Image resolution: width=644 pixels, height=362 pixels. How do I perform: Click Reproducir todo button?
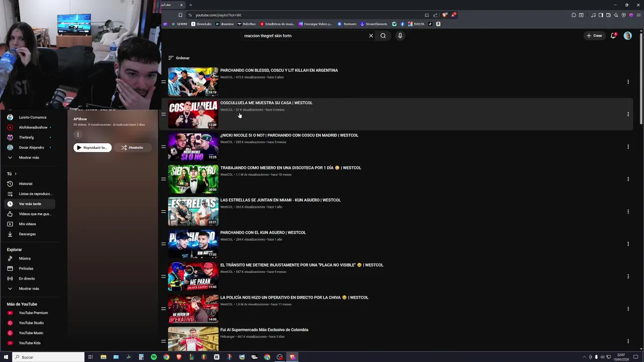(x=93, y=147)
